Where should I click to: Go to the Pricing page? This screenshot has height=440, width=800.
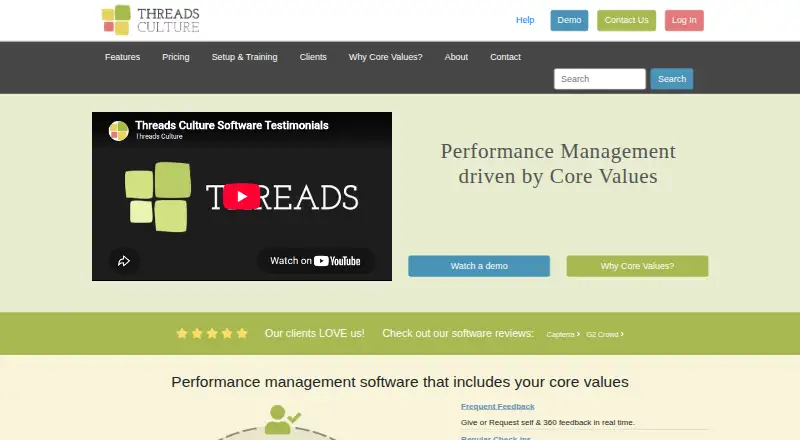pyautogui.click(x=176, y=57)
